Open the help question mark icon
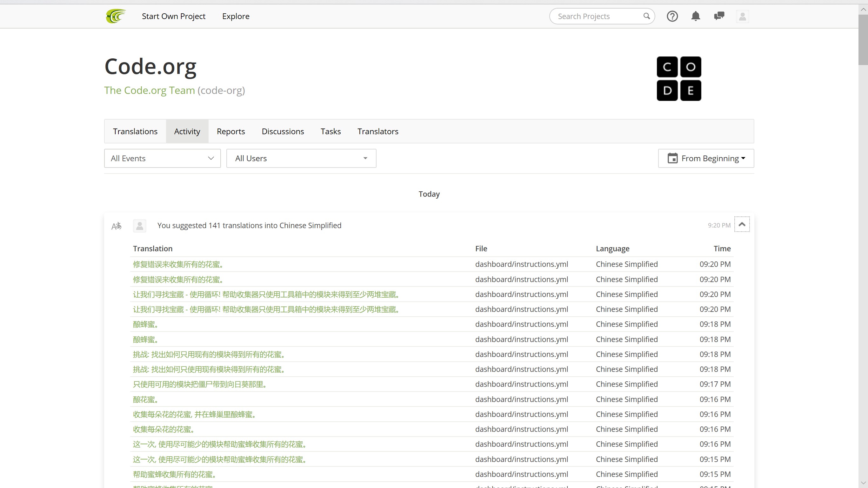This screenshot has width=868, height=488. click(672, 16)
